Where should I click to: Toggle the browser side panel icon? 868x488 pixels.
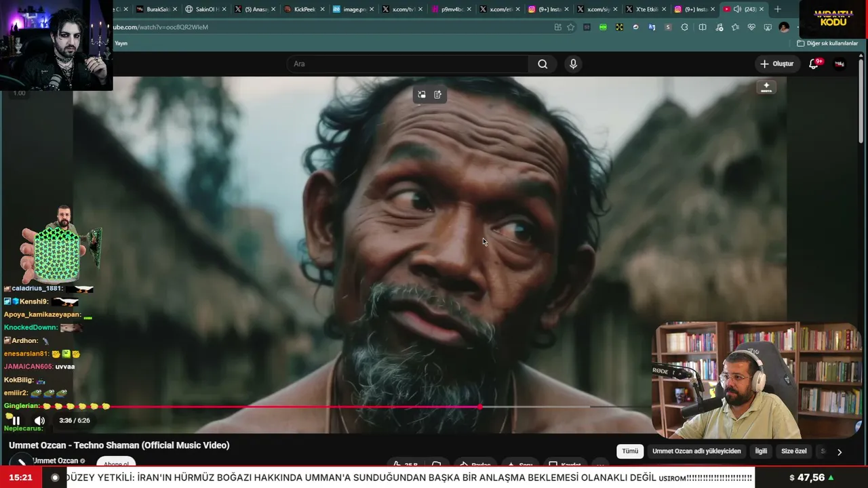[x=703, y=27]
